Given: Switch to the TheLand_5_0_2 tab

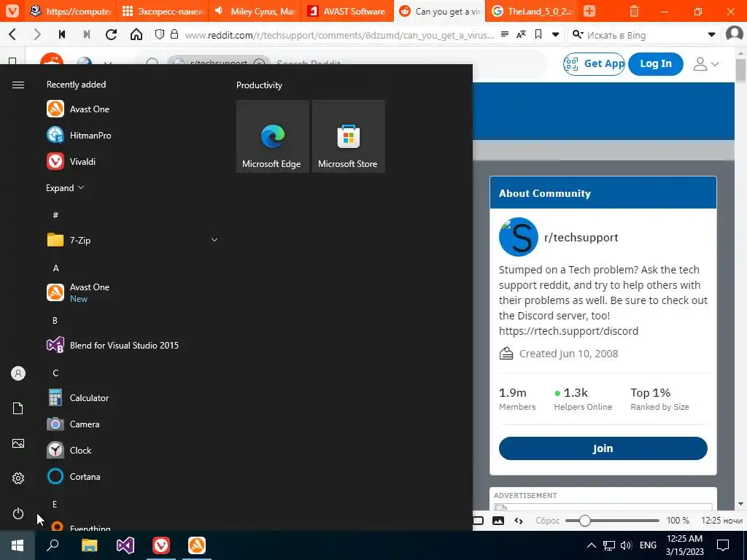Looking at the screenshot, I should click(533, 11).
